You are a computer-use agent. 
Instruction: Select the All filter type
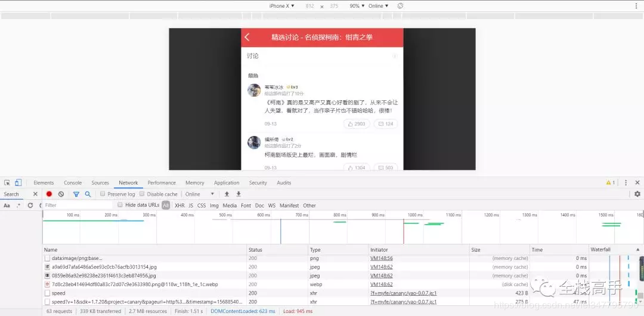coord(166,206)
